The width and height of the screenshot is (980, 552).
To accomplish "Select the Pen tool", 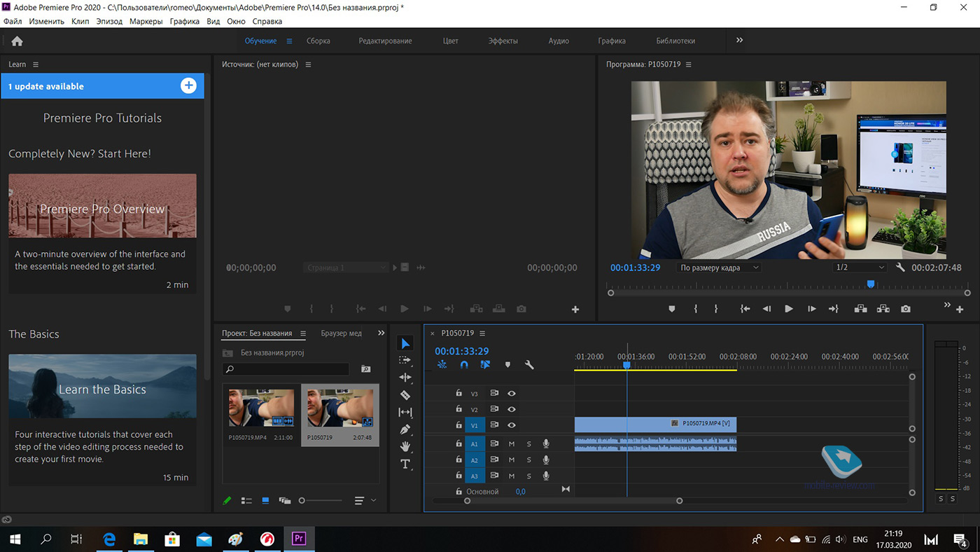I will (405, 429).
